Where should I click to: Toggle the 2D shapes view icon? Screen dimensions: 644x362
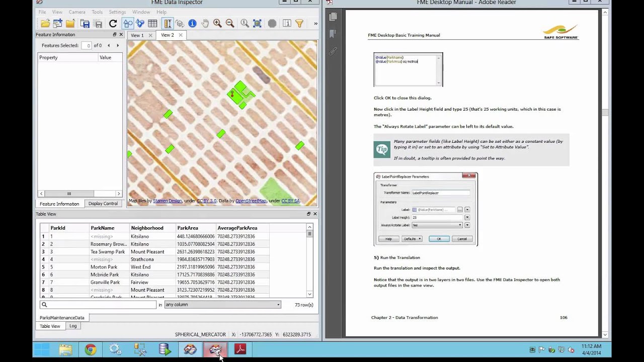coord(128,23)
